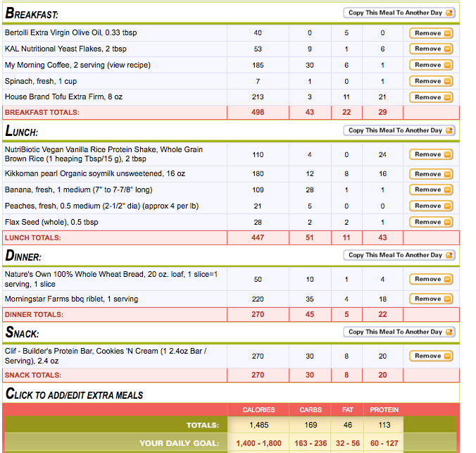Copy Snack meal to another day

[399, 331]
